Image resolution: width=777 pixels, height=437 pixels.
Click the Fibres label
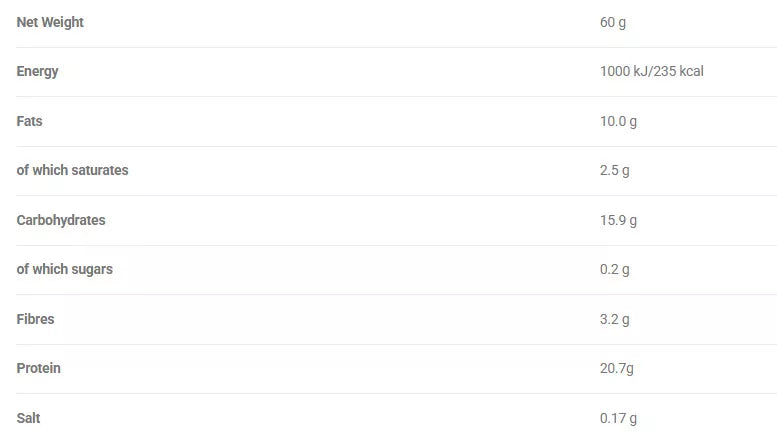[36, 319]
